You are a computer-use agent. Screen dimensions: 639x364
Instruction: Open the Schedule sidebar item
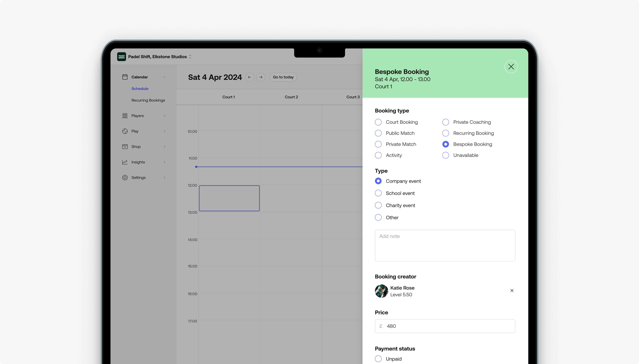pyautogui.click(x=140, y=89)
